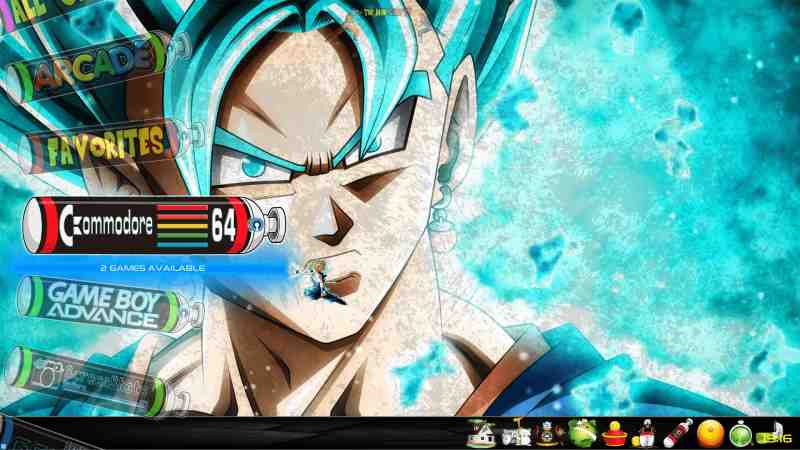Click the green dragon radar taskbar icon
The width and height of the screenshot is (800, 450).
[x=741, y=435]
